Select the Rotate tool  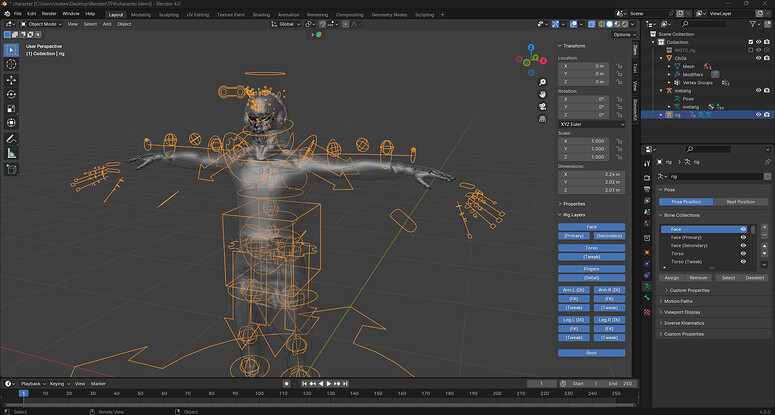(x=11, y=94)
